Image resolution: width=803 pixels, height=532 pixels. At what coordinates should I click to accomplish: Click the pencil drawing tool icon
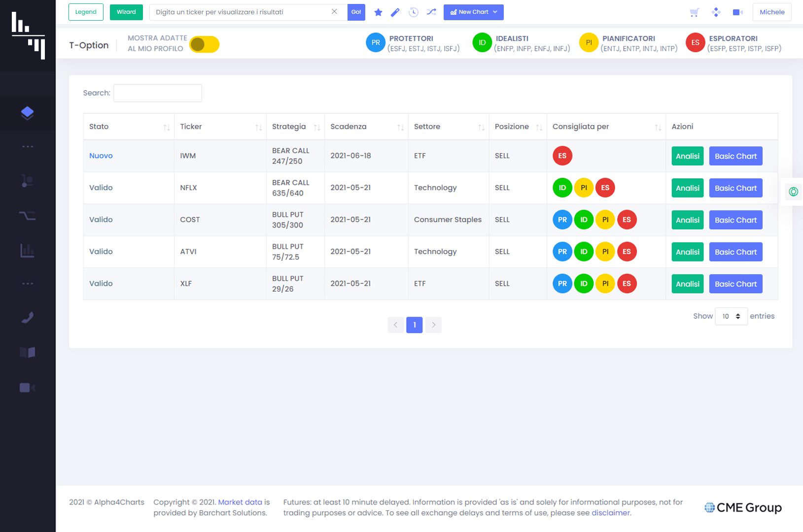coord(395,12)
